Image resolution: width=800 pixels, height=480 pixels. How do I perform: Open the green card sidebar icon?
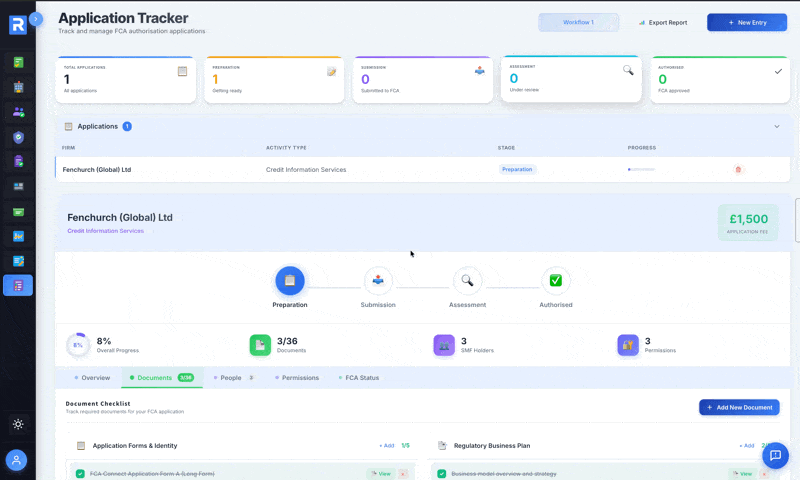(18, 211)
